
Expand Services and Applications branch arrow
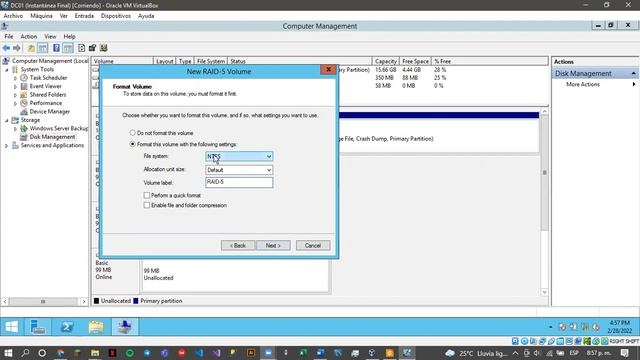point(7,146)
